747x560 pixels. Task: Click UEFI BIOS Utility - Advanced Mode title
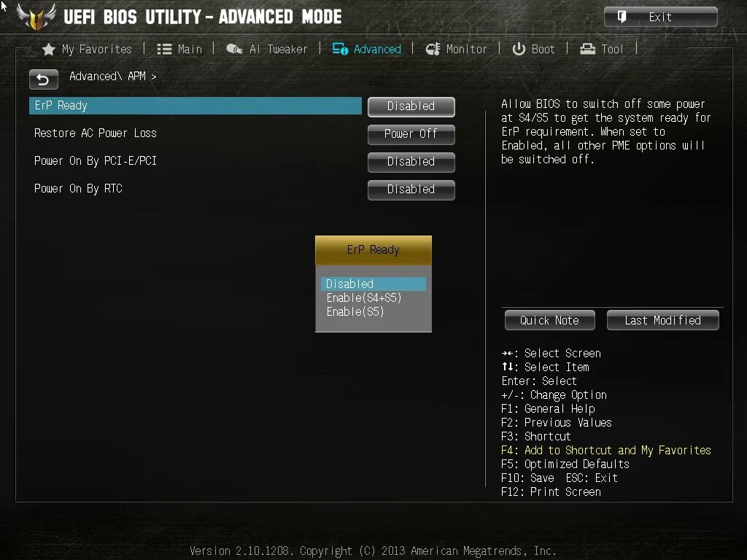[x=203, y=17]
